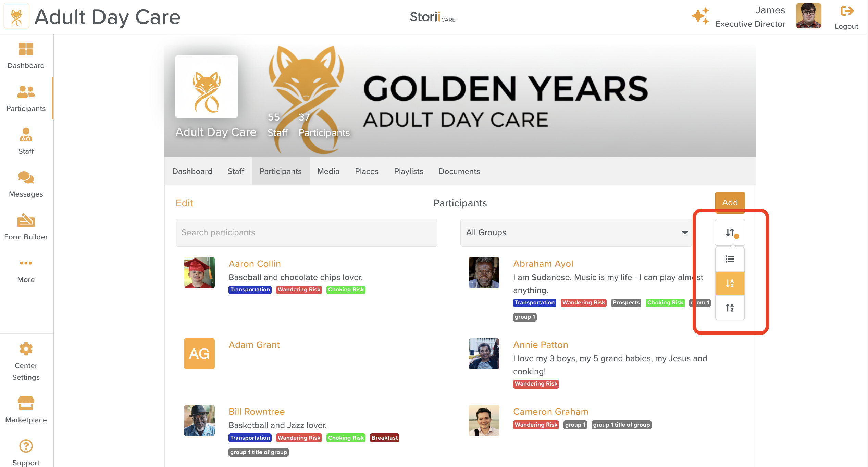Expand the All Groups dropdown

pyautogui.click(x=576, y=232)
